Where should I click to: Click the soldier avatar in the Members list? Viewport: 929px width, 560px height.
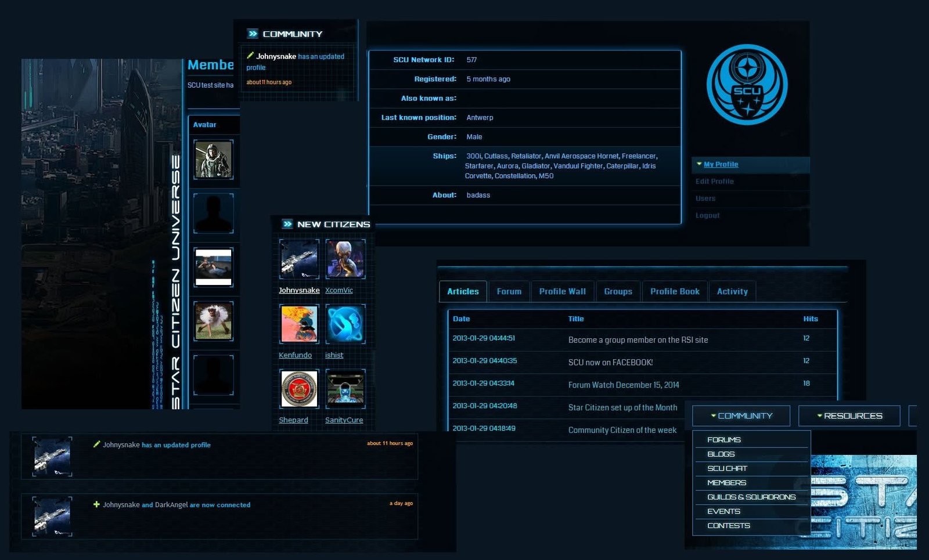coord(213,159)
